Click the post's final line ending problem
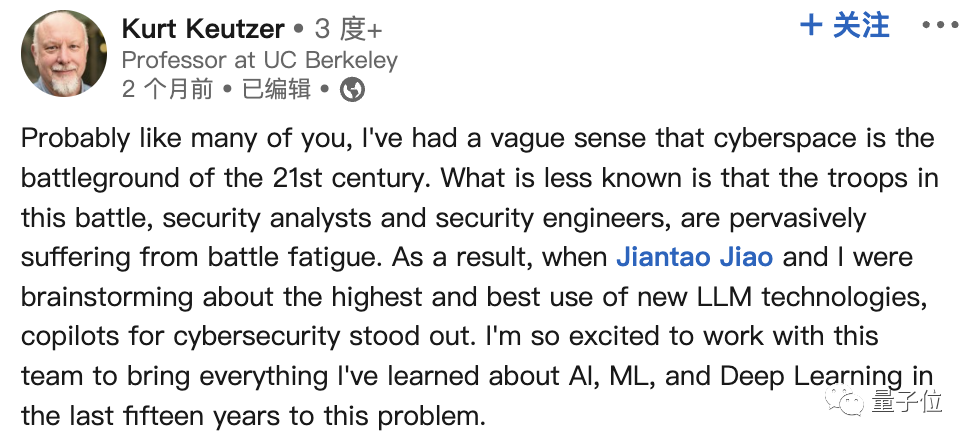Screen dimensions: 974x444 253,417
